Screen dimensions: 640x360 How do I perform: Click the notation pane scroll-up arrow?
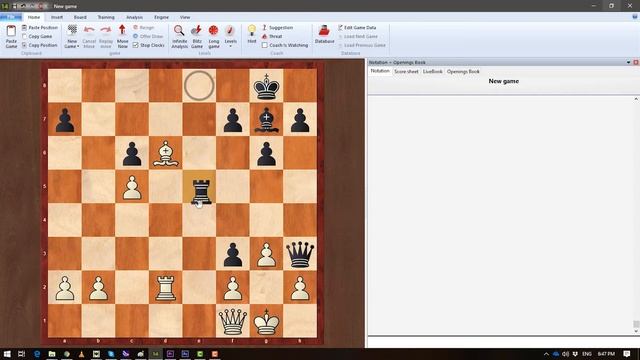tap(636, 99)
